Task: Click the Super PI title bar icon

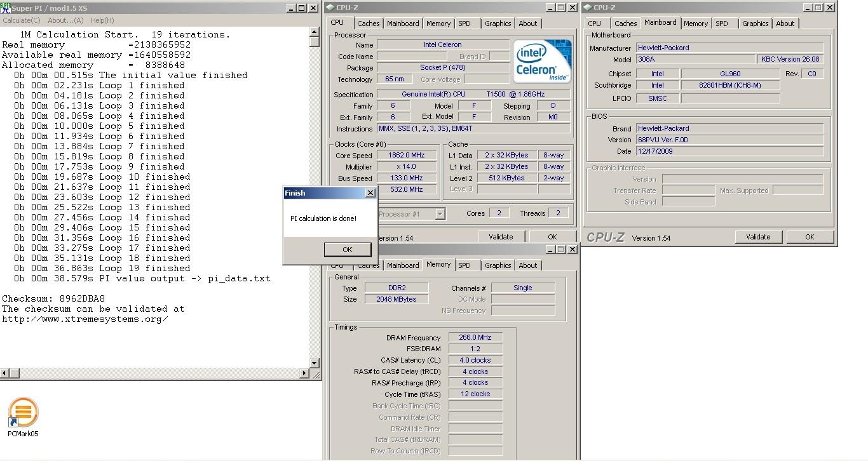Action: click(x=6, y=8)
